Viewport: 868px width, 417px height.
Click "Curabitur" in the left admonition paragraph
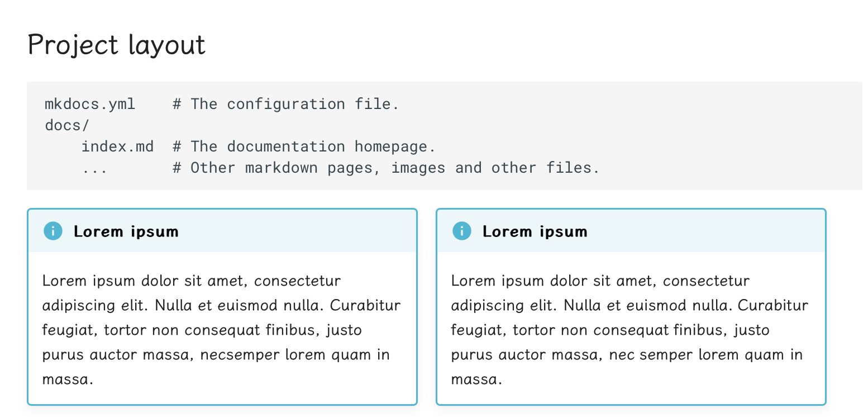point(365,306)
